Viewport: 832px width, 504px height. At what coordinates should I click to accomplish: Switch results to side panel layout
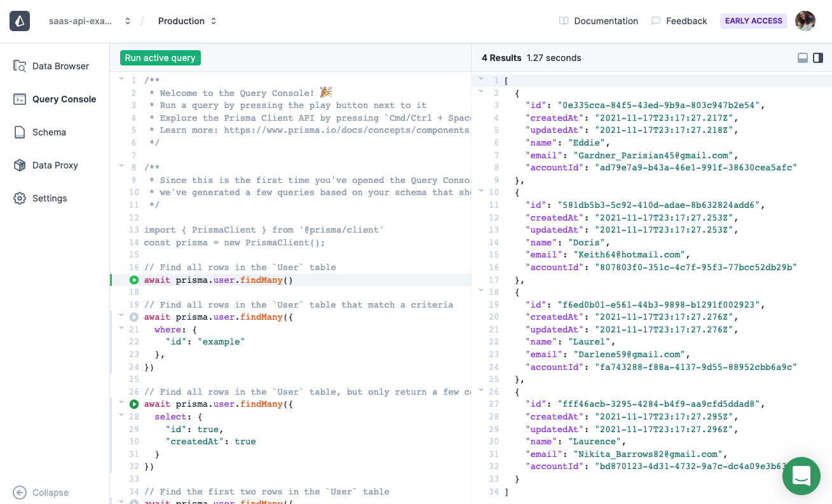[818, 58]
